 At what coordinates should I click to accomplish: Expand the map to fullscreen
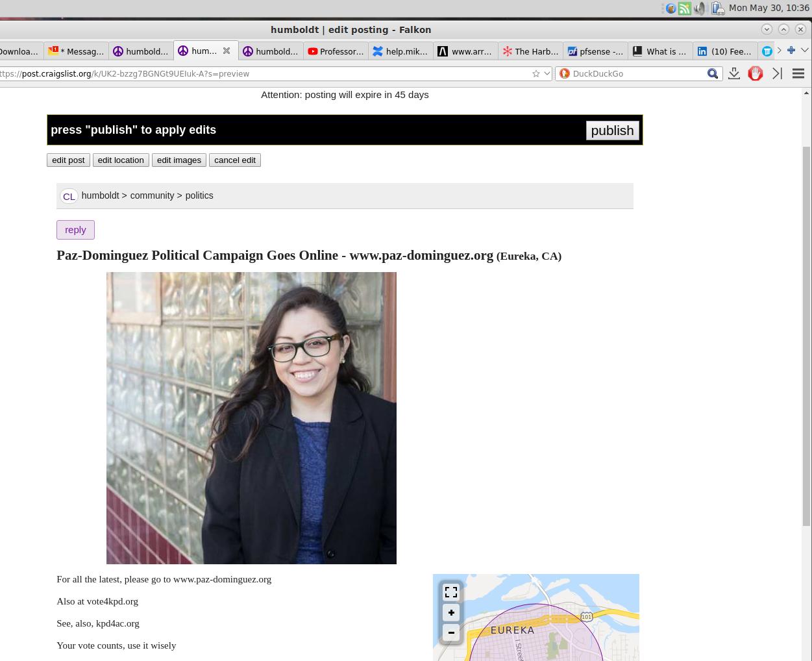pyautogui.click(x=451, y=592)
